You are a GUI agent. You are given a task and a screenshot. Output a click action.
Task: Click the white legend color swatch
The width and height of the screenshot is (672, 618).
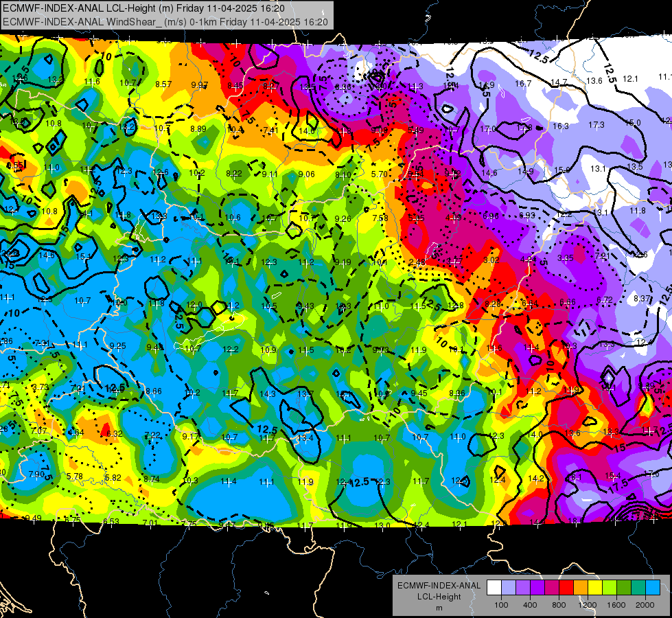point(494,587)
